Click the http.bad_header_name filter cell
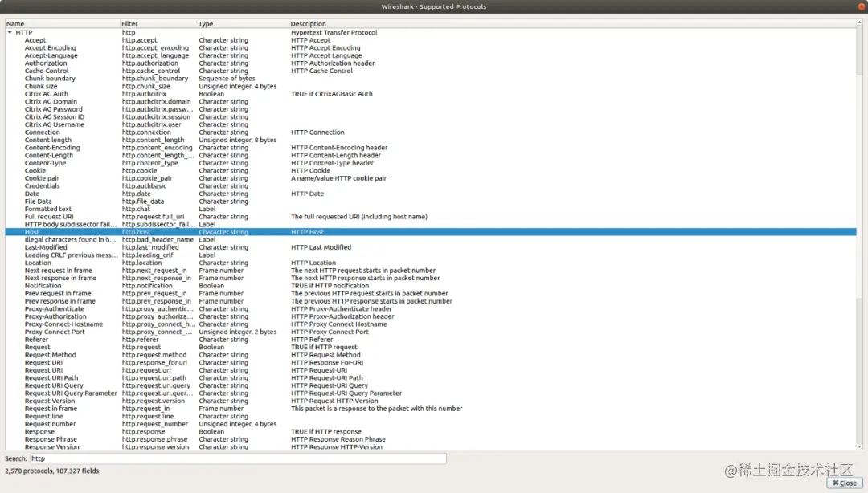The width and height of the screenshot is (868, 493). click(x=158, y=240)
